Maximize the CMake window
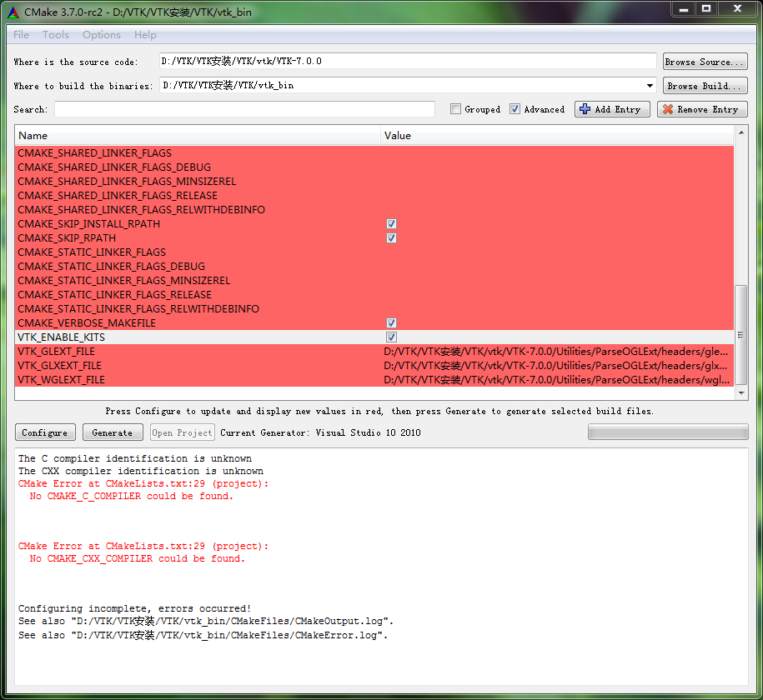 (x=706, y=9)
